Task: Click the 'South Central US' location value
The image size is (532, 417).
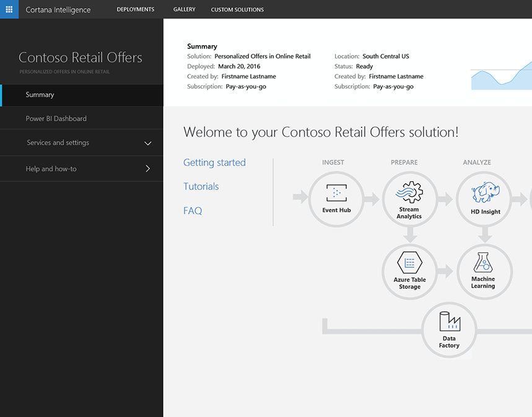Action: click(x=386, y=56)
